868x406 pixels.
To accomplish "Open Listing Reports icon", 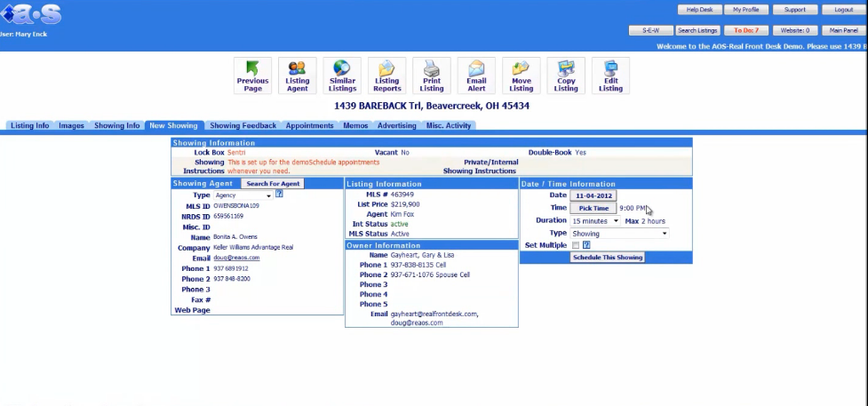I will 387,76.
